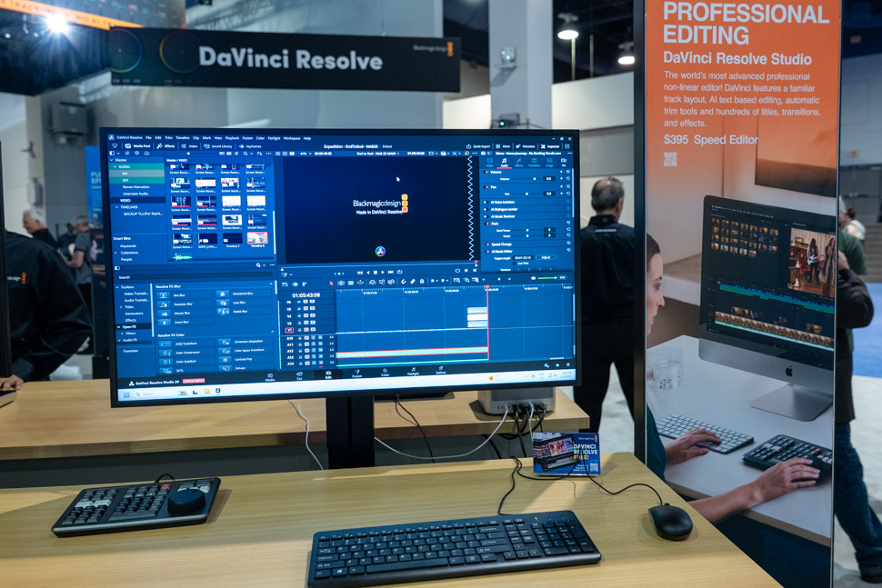
Task: Toggle the Media Pool panel button
Action: [x=137, y=145]
